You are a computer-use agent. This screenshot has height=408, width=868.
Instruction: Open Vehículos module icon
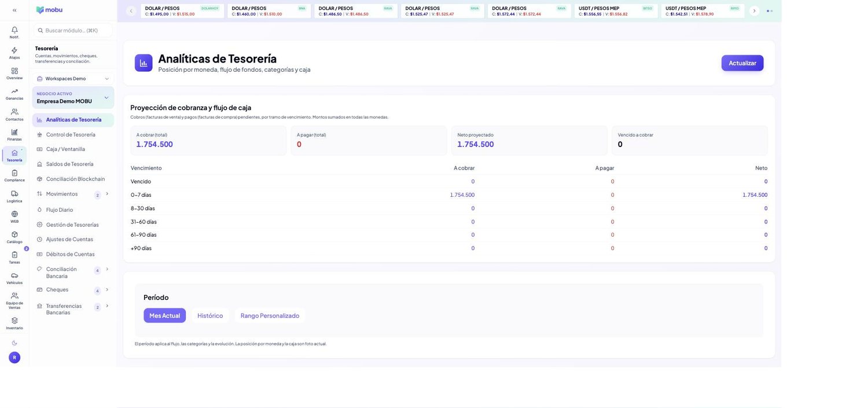click(x=14, y=275)
